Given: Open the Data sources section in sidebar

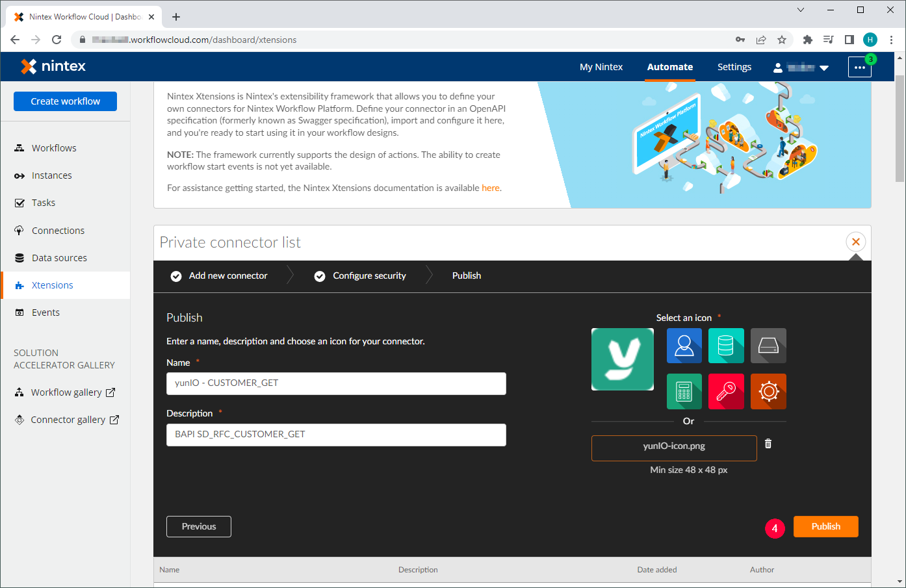Looking at the screenshot, I should [59, 257].
